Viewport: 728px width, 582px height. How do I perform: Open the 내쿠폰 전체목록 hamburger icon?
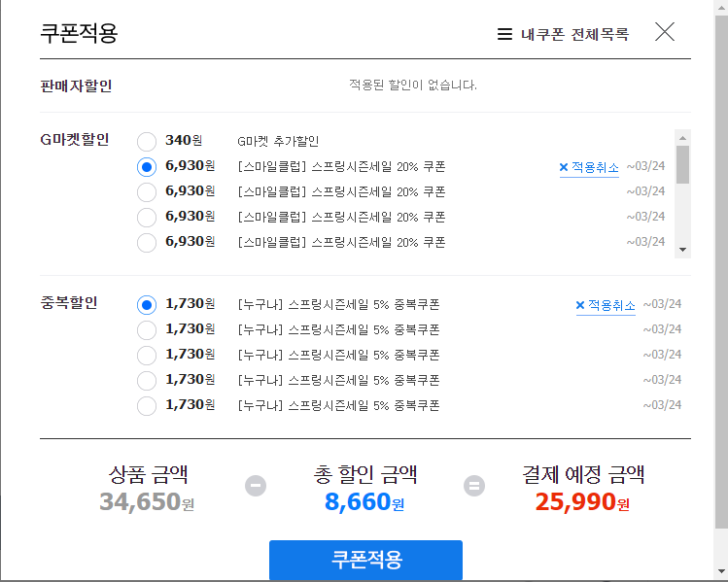504,34
